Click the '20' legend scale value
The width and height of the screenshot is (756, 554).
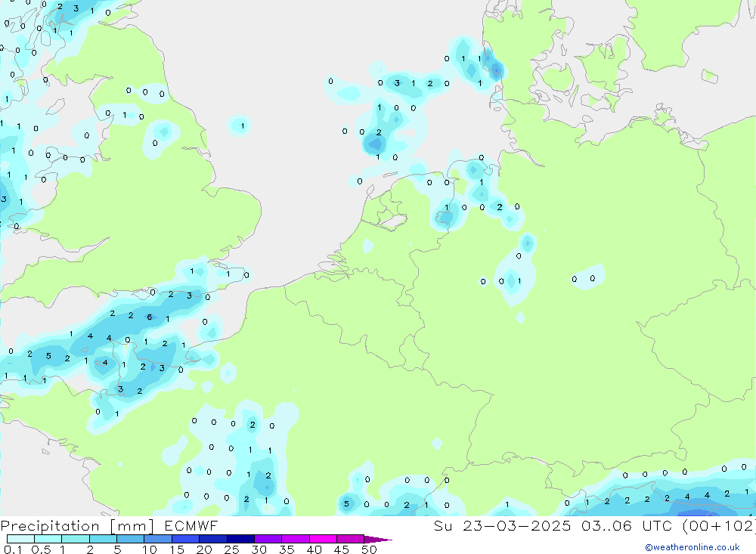(204, 549)
